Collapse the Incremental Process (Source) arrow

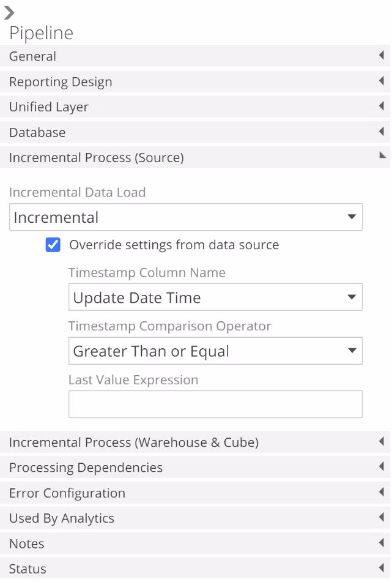coord(382,157)
